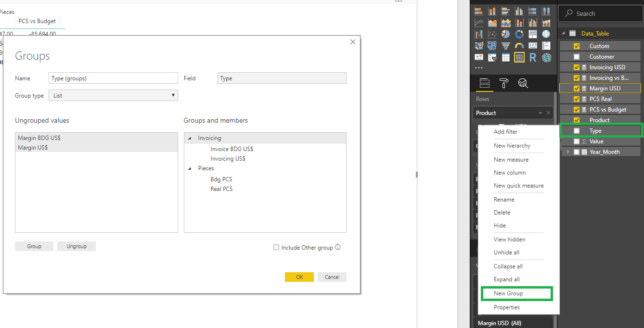Import more visuals via ellipsis
The width and height of the screenshot is (644, 328).
pyautogui.click(x=479, y=68)
